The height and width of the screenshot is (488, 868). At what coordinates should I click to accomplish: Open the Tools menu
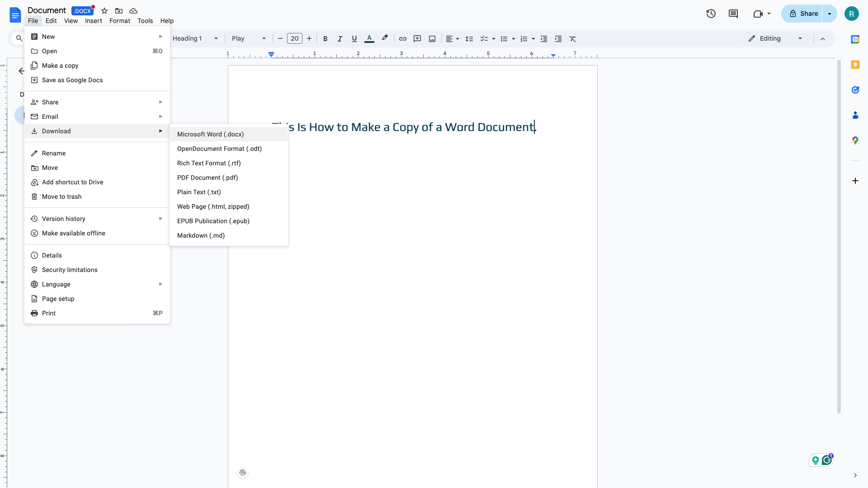pos(145,21)
